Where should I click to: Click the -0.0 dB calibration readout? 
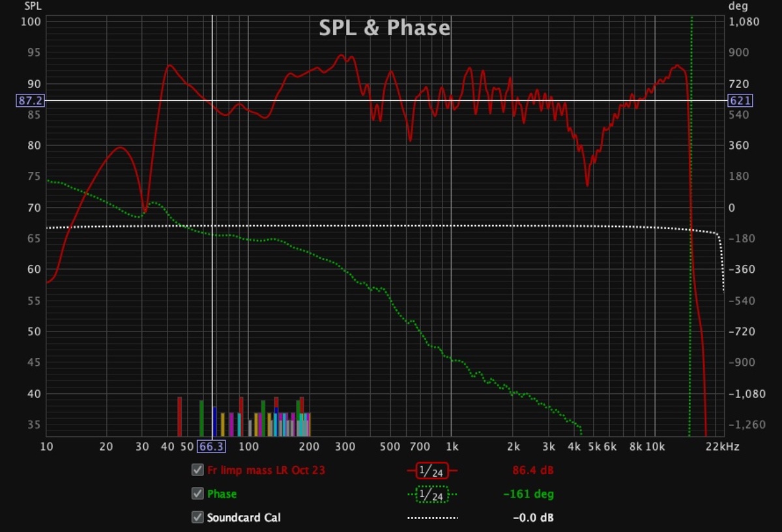point(532,518)
